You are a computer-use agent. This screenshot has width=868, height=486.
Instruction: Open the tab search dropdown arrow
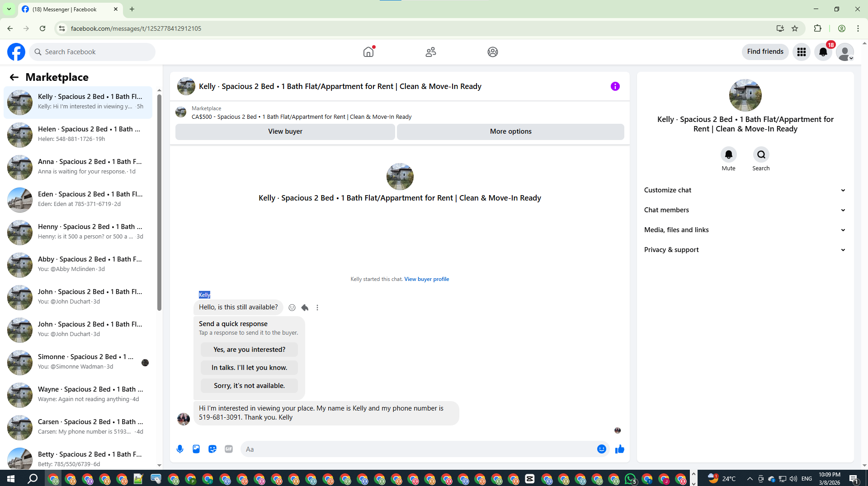coord(9,9)
